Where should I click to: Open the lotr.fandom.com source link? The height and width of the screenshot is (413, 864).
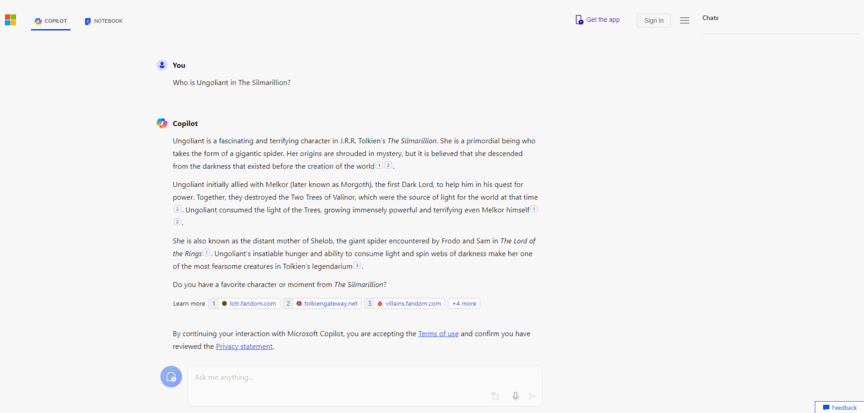point(244,303)
